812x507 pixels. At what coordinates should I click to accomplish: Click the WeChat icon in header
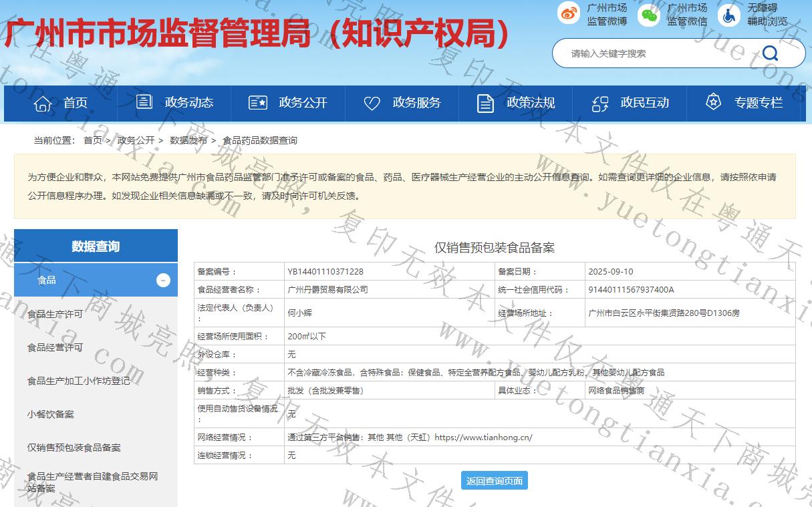[x=648, y=15]
